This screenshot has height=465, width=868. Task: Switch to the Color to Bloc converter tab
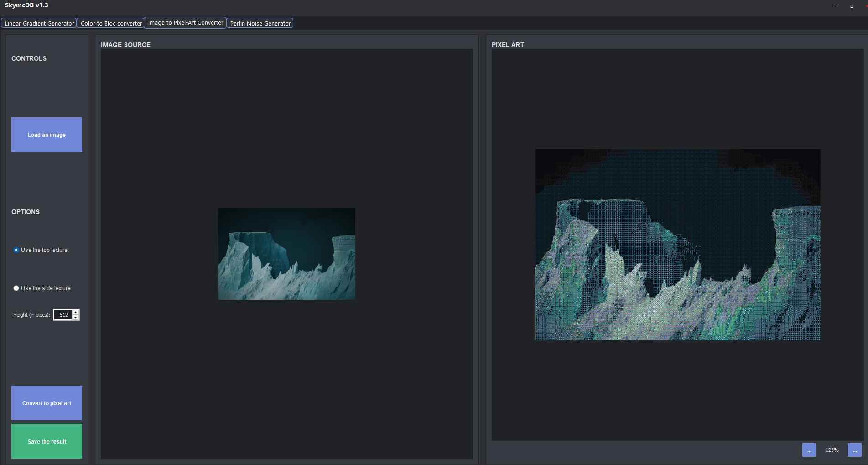(111, 23)
